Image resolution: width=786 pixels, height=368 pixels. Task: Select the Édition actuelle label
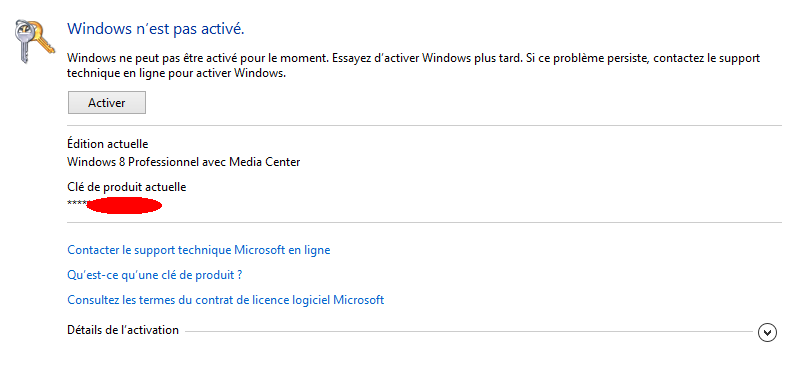(108, 144)
